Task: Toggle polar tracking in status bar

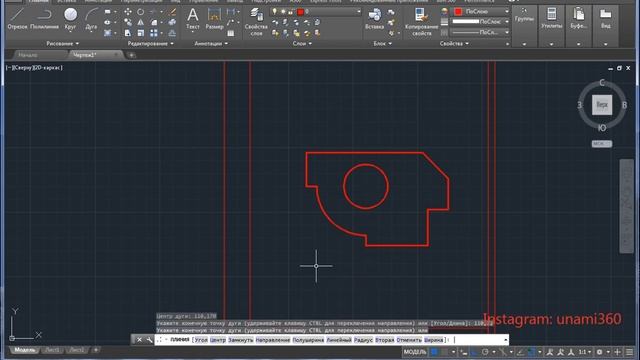Action: (485, 352)
